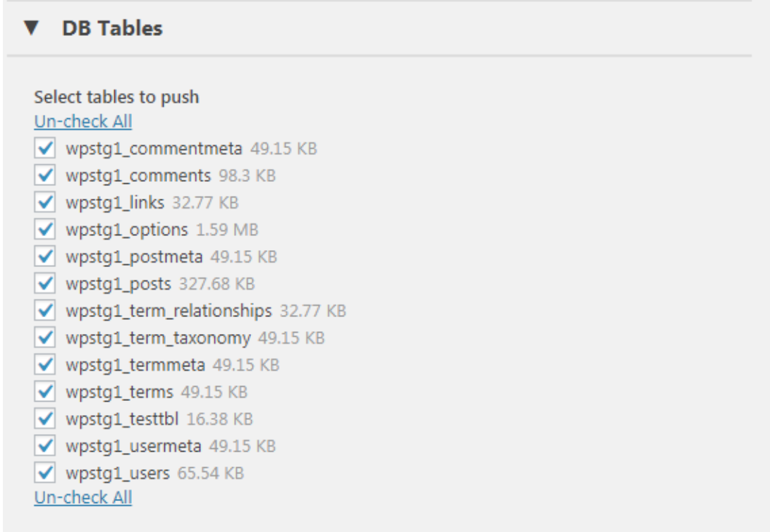
Task: Click the wpstg1_options table name label
Action: (127, 230)
